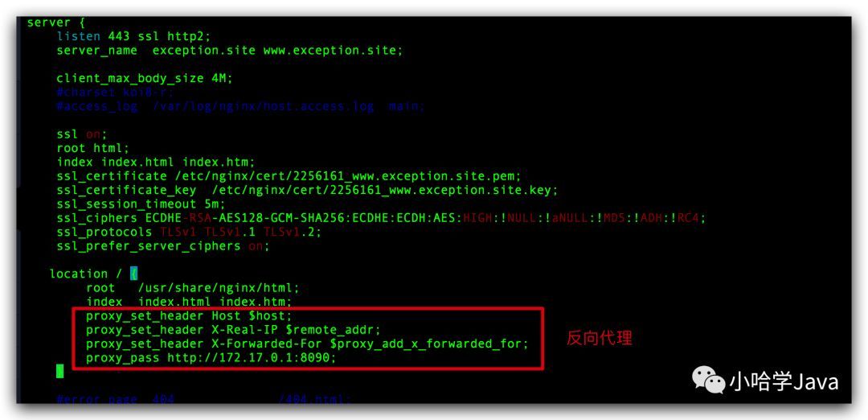Click the listen 443 ssl http2 line
The width and height of the screenshot is (868, 420).
click(133, 36)
